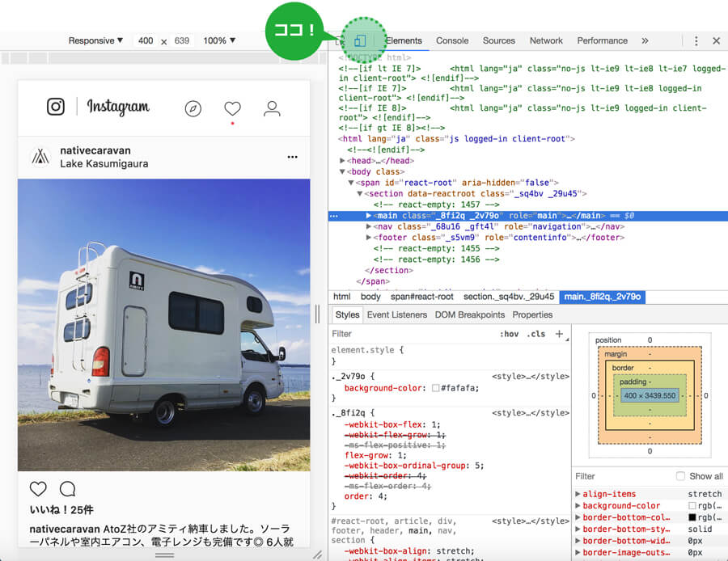The height and width of the screenshot is (561, 728).
Task: Switch to the Console tab
Action: (452, 40)
